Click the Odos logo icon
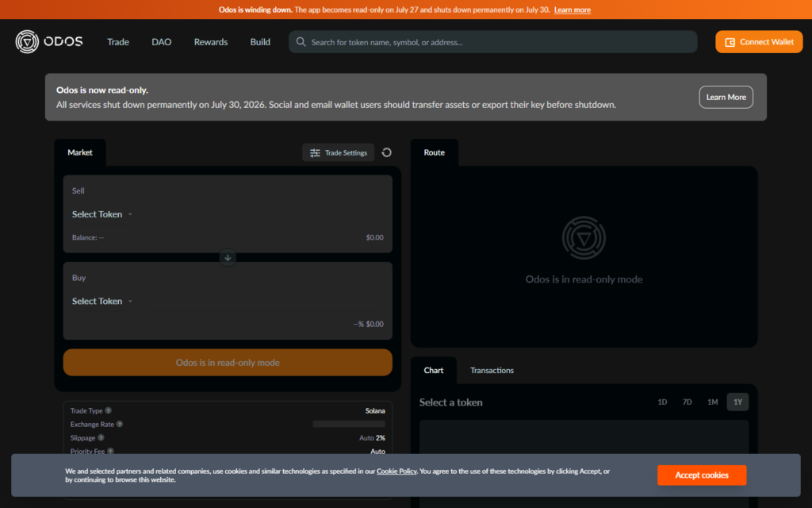This screenshot has height=508, width=812. pos(27,41)
